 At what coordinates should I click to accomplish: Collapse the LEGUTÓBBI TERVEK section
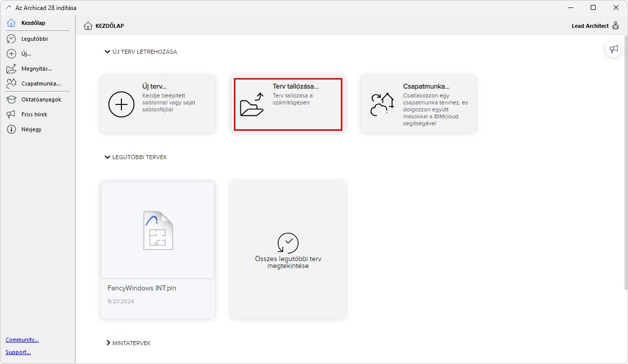(x=107, y=157)
